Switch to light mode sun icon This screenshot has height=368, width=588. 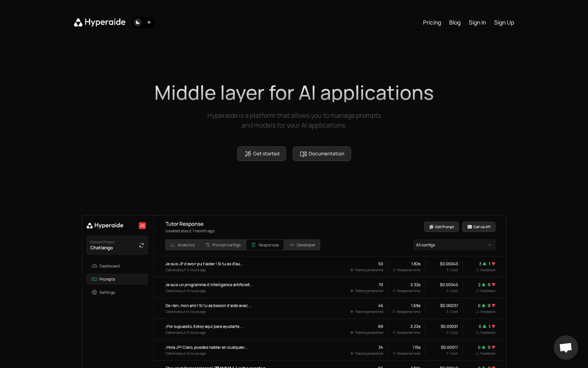149,22
